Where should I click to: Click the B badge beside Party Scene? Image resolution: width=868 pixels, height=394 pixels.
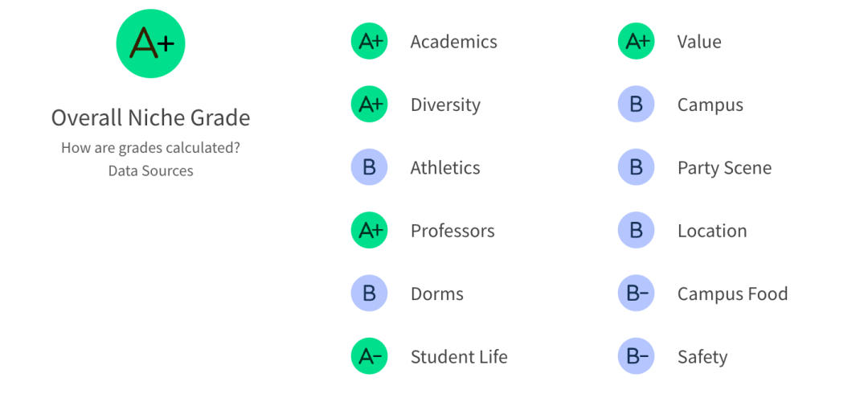(636, 167)
